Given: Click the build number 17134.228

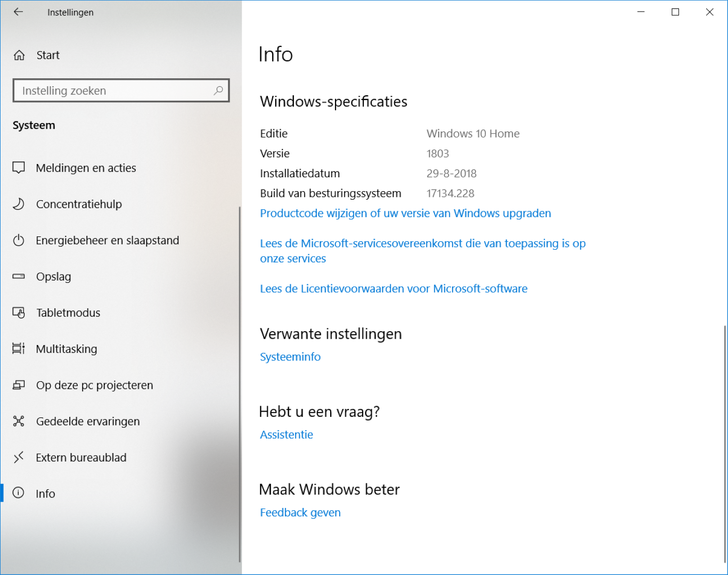Looking at the screenshot, I should tap(451, 194).
